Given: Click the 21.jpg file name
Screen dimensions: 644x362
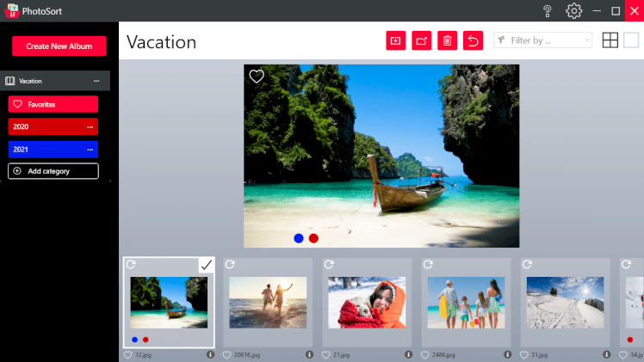Looking at the screenshot, I should (x=341, y=355).
